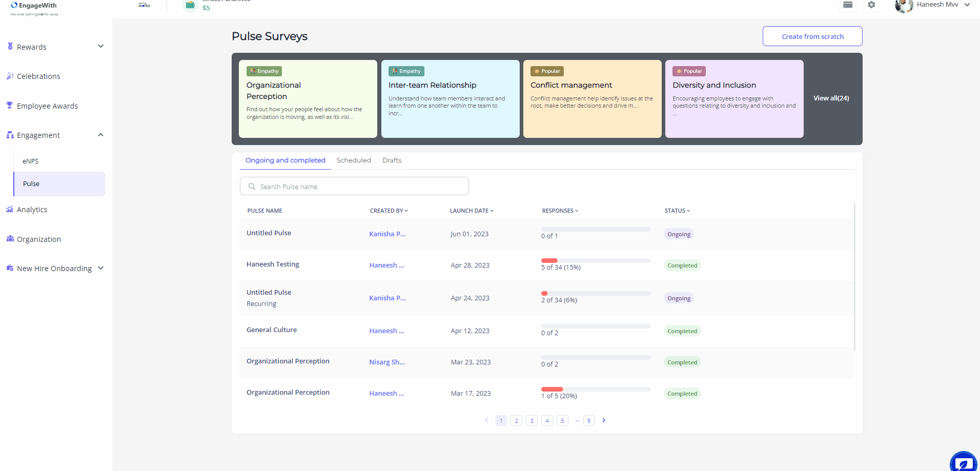Sort by Responses column

click(x=560, y=211)
